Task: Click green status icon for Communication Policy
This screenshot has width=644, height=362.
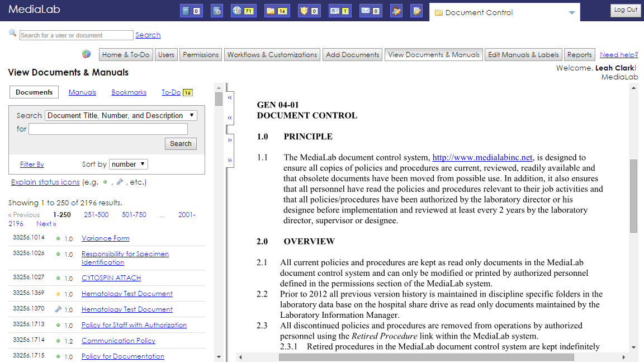Action: pyautogui.click(x=58, y=341)
